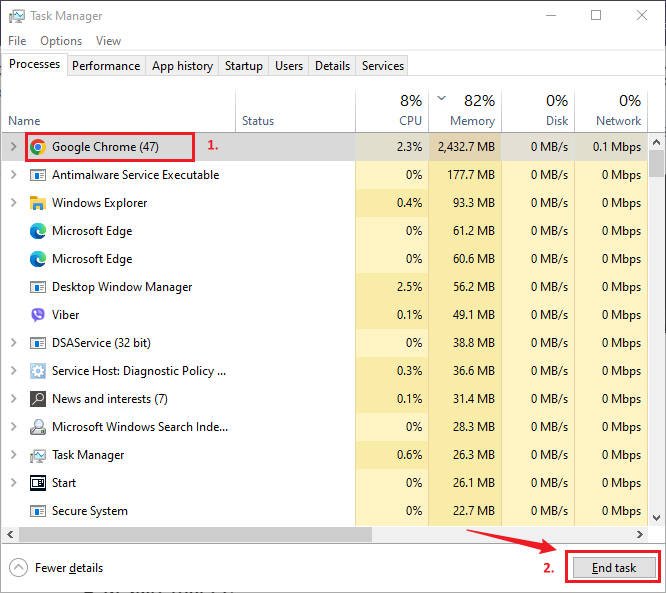
Task: Click the Viber app icon
Action: [x=38, y=315]
